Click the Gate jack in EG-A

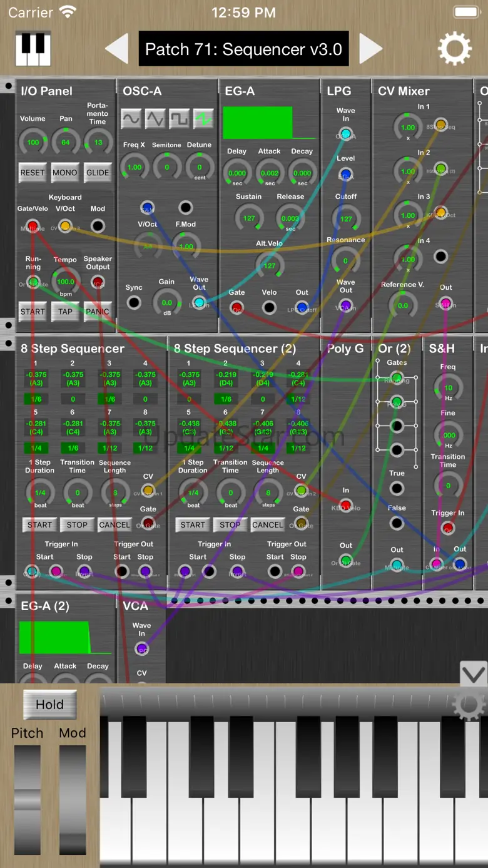click(237, 308)
